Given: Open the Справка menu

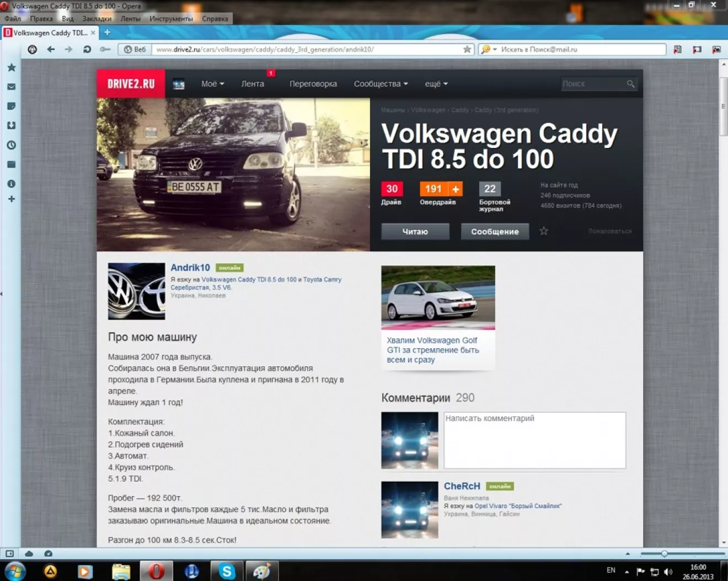Looking at the screenshot, I should click(x=215, y=18).
